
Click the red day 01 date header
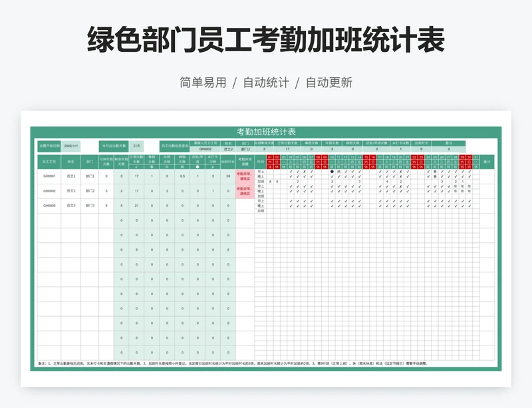pos(270,157)
